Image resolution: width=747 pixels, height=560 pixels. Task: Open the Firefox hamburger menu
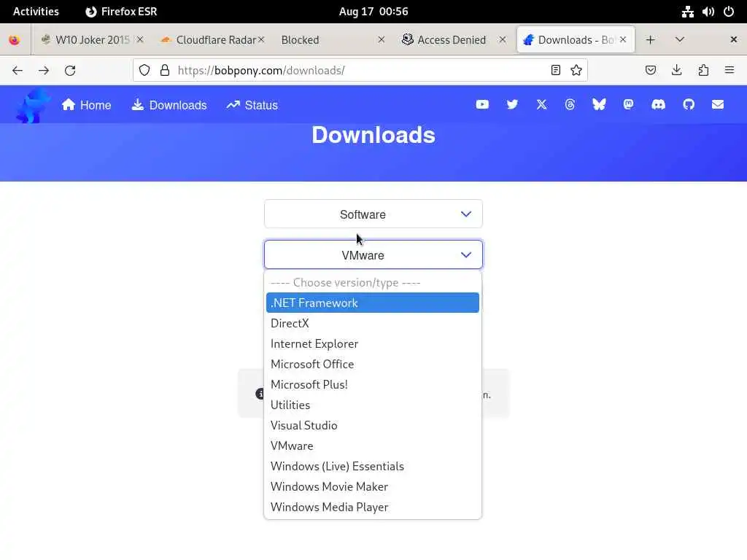(x=729, y=71)
